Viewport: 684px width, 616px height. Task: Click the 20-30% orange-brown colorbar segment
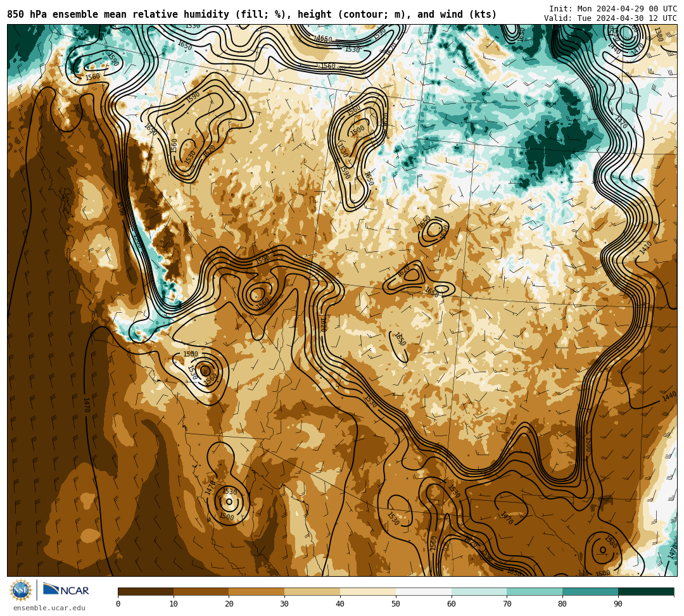tap(256, 591)
